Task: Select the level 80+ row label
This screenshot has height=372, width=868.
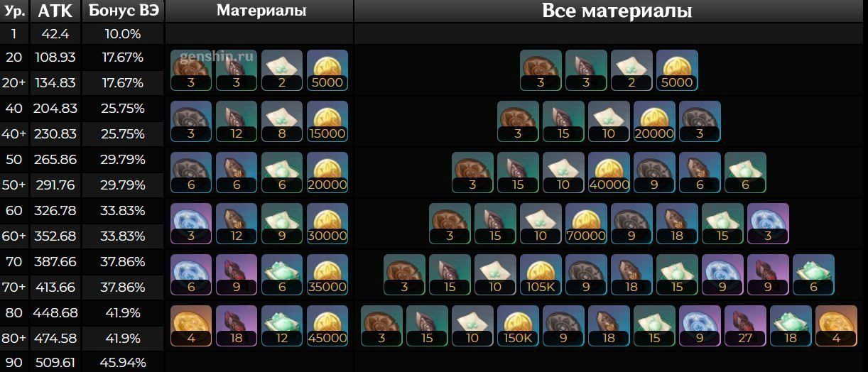Action: point(15,338)
